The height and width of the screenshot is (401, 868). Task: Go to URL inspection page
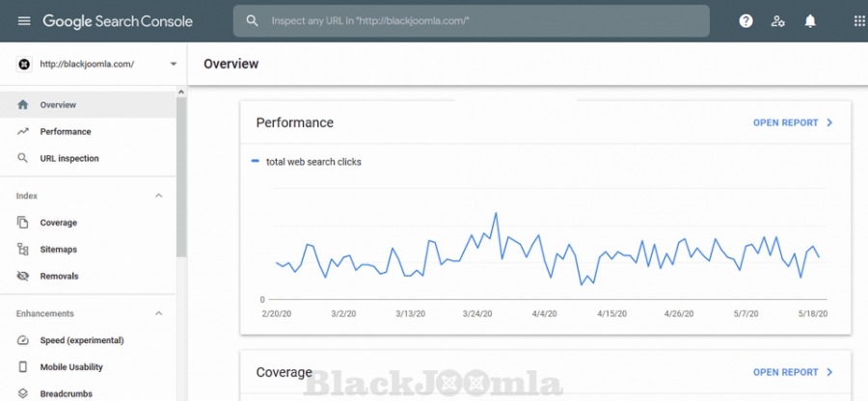[69, 158]
